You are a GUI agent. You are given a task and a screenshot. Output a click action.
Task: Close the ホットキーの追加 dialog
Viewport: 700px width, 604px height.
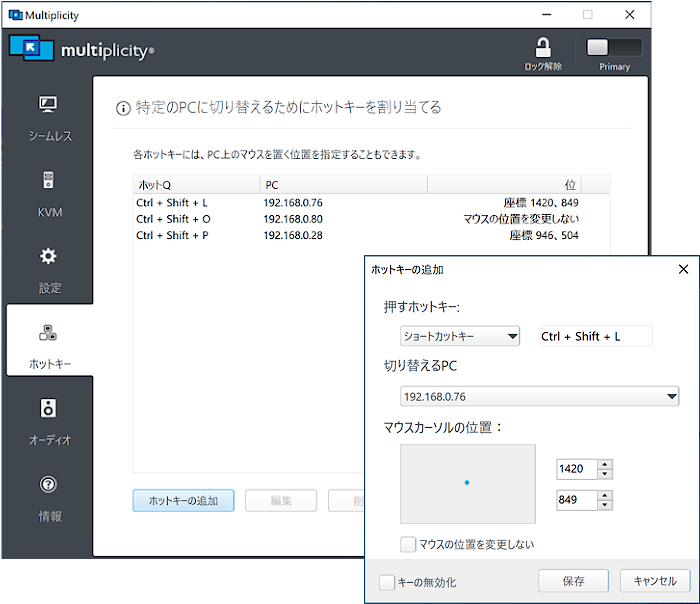coord(683,269)
